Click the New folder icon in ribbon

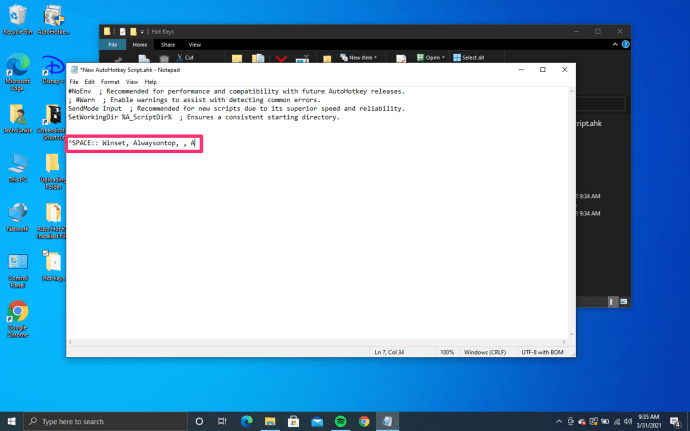click(327, 59)
